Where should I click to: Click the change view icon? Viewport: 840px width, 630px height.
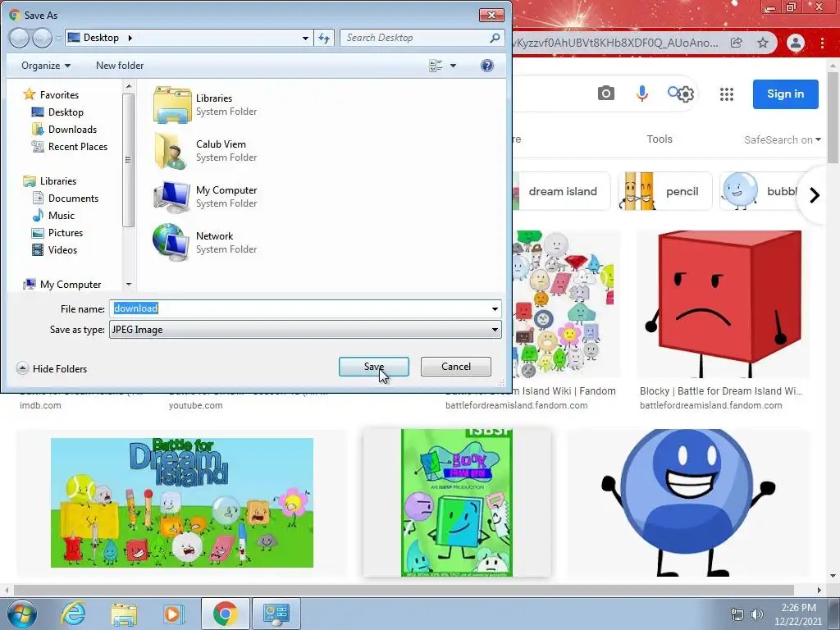pyautogui.click(x=436, y=66)
